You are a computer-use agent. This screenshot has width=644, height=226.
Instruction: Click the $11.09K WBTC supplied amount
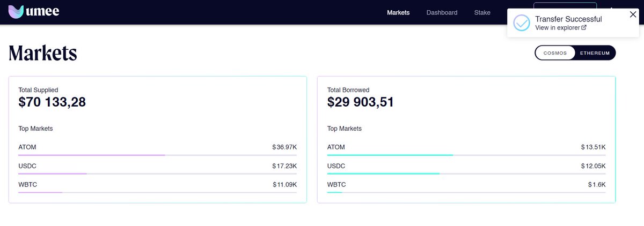(x=284, y=185)
